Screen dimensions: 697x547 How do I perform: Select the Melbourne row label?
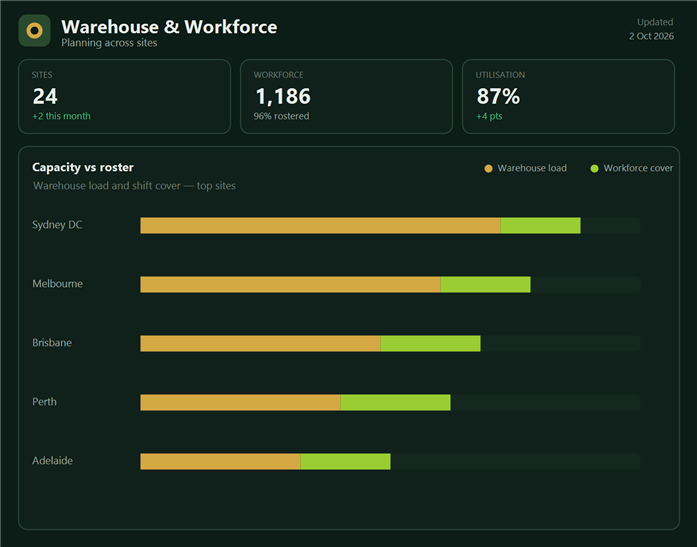click(x=57, y=283)
